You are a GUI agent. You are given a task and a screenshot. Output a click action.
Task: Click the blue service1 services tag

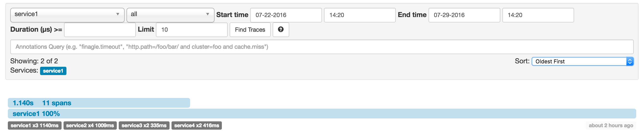pos(53,71)
